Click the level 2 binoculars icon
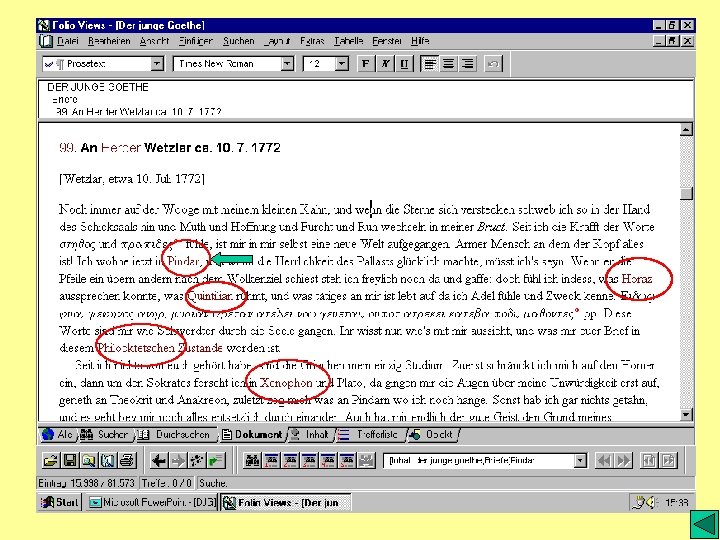Image resolution: width=720 pixels, height=540 pixels. tap(290, 460)
